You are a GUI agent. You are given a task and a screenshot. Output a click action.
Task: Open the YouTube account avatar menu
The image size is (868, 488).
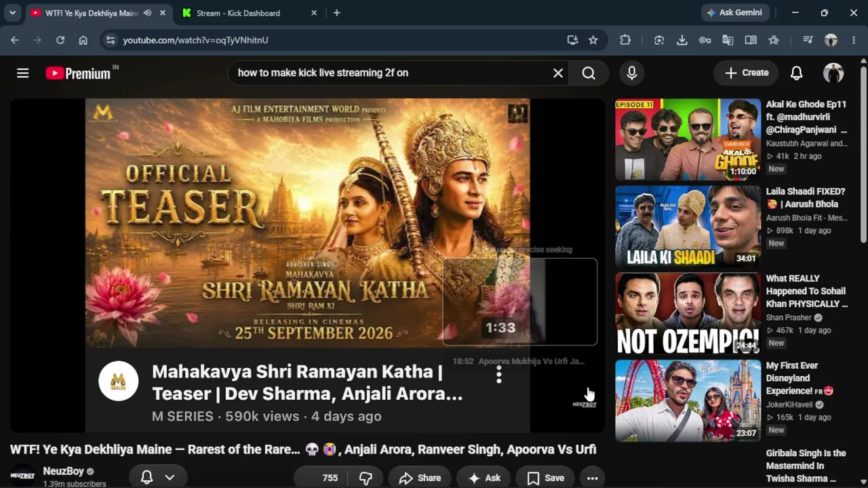(833, 73)
